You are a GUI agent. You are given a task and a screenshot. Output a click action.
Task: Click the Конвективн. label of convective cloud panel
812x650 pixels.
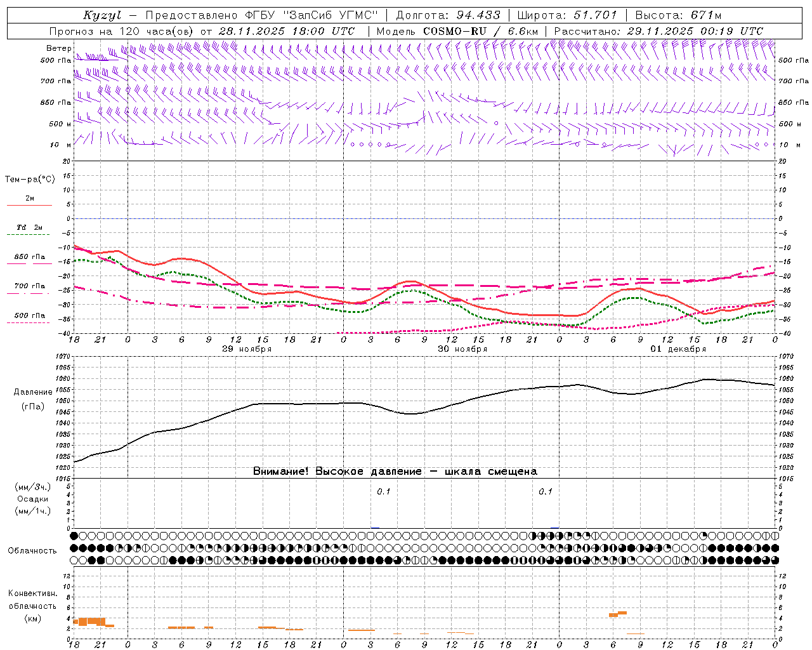[33, 594]
